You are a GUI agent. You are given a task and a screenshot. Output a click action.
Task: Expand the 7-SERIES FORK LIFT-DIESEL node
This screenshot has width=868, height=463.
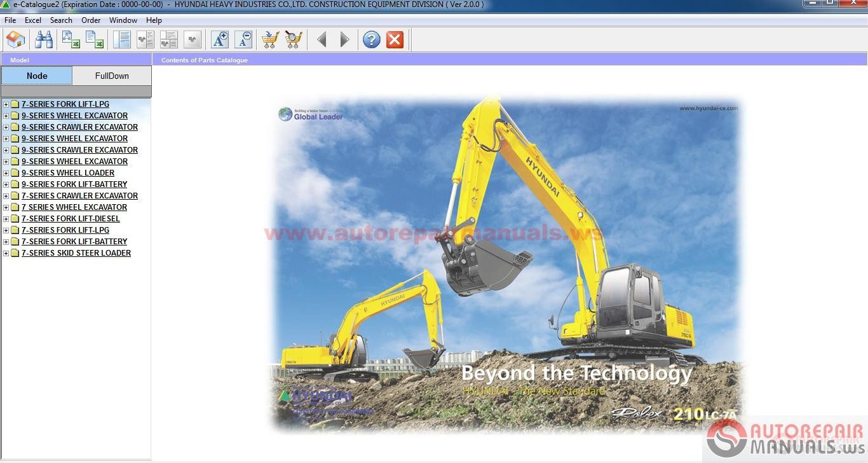pyautogui.click(x=6, y=219)
